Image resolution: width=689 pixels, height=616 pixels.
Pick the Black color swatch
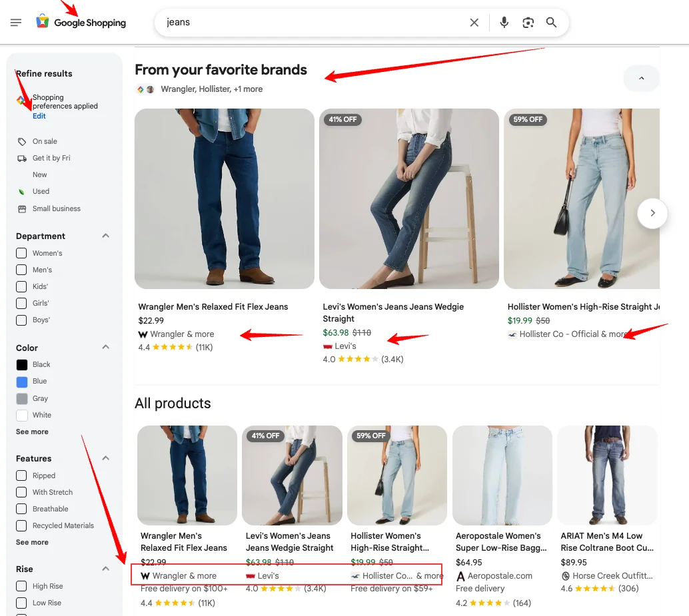21,365
